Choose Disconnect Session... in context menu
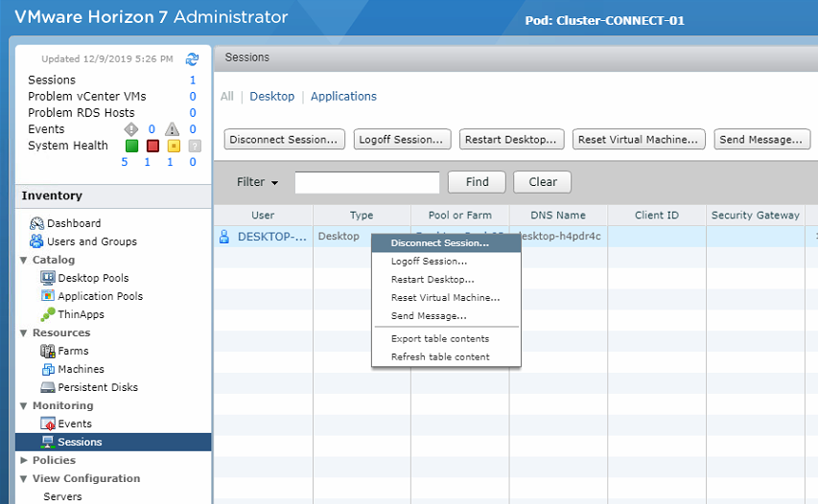The width and height of the screenshot is (818, 504). point(446,242)
